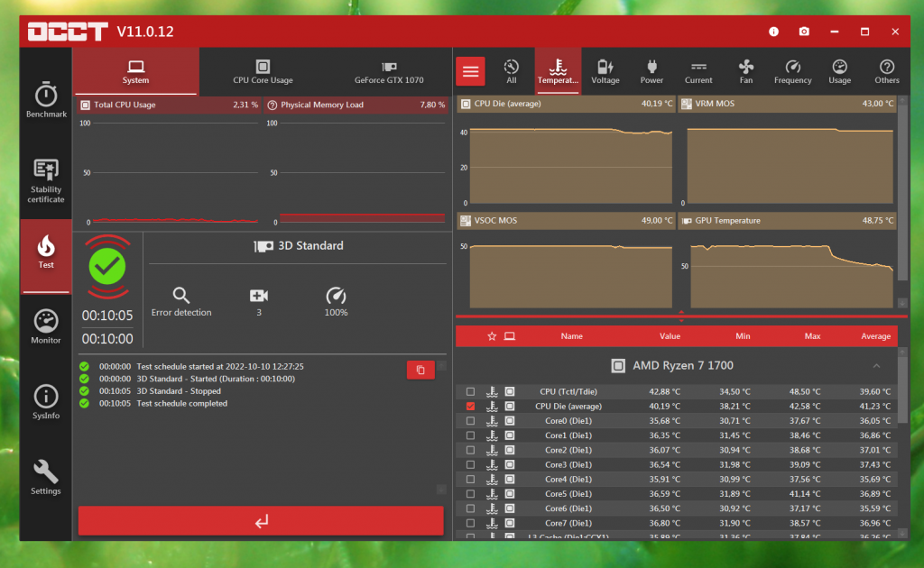The height and width of the screenshot is (568, 924).
Task: Select the Frequency sensors filter
Action: click(x=792, y=71)
